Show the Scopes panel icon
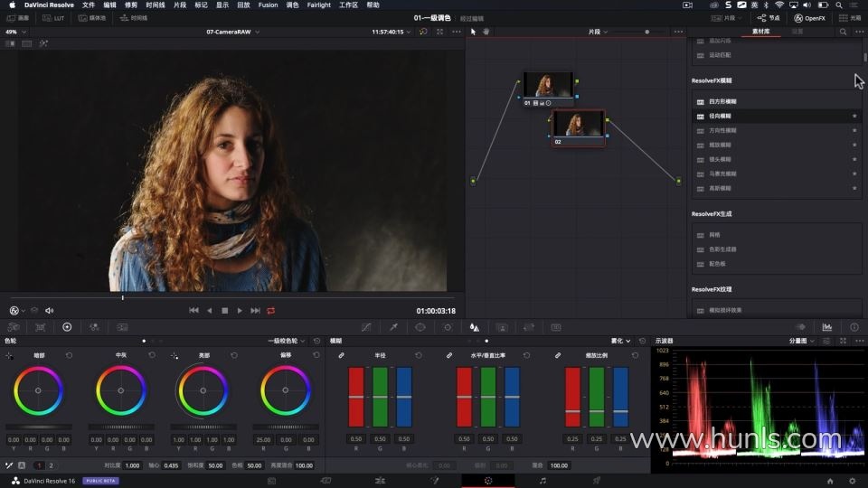The height and width of the screenshot is (488, 868). [x=827, y=327]
